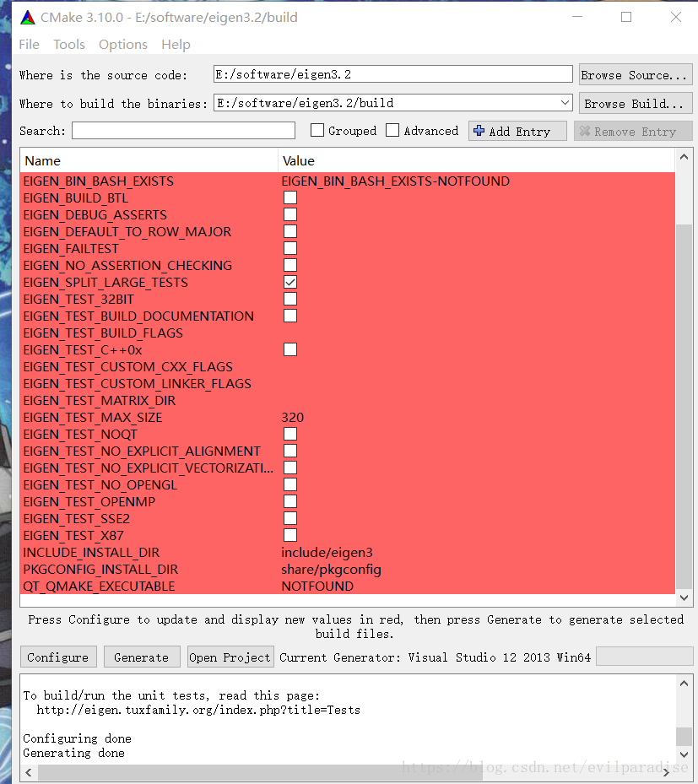
Task: Click the output log vertical scrollbar thumb
Action: tap(684, 736)
